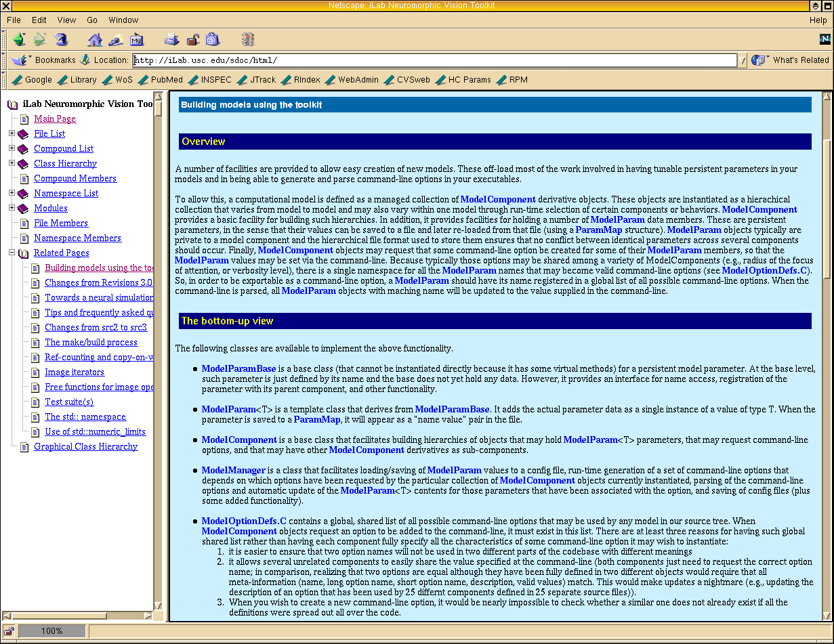Open the Window menu

pos(123,20)
